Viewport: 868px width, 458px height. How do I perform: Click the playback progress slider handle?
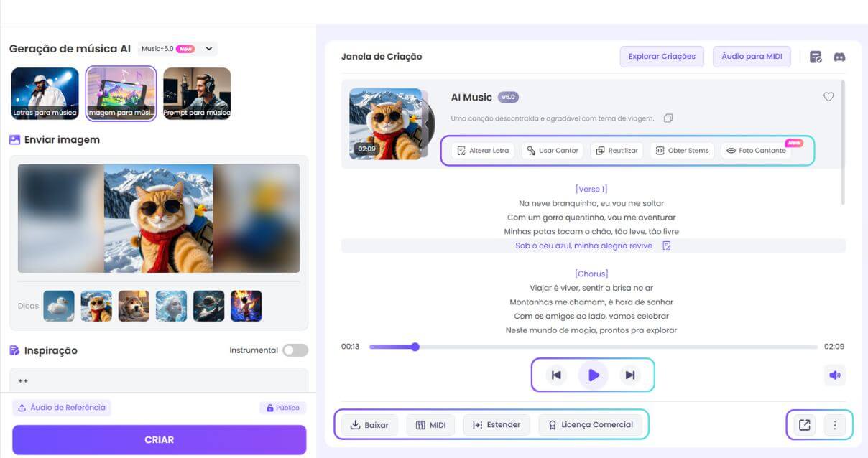415,347
